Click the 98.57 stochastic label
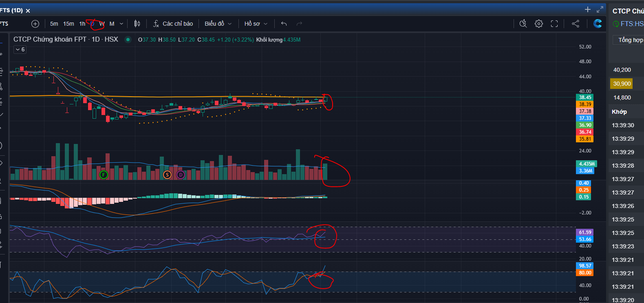 (x=585, y=265)
